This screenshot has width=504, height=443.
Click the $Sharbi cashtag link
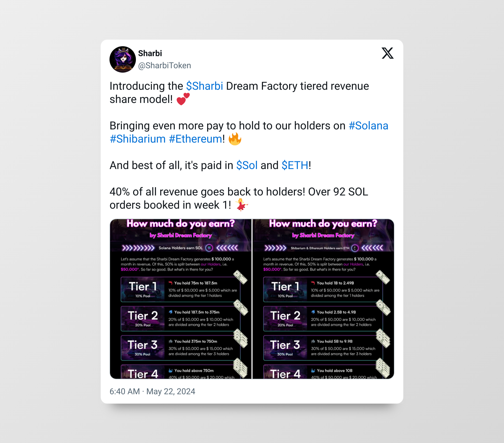point(204,86)
